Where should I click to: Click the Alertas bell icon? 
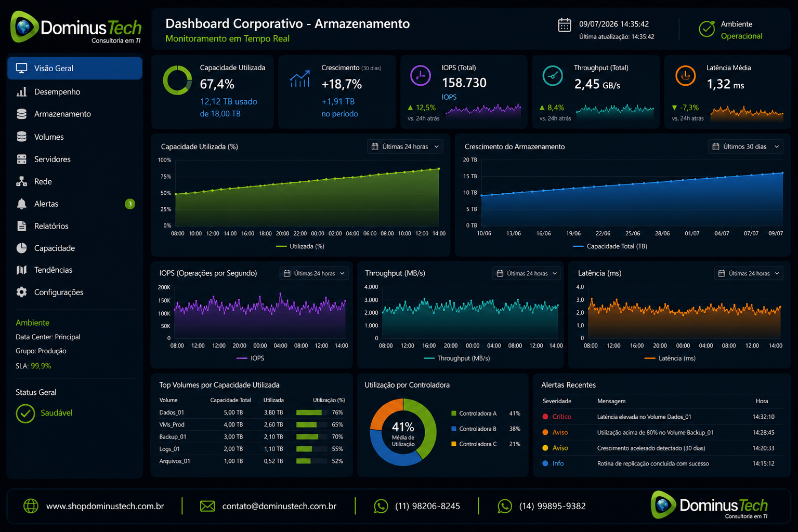21,204
